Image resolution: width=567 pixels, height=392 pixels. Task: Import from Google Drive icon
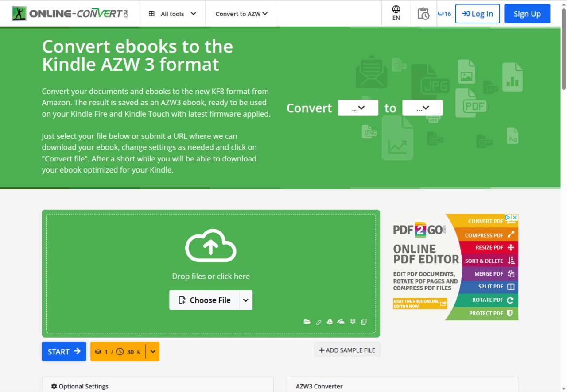pyautogui.click(x=330, y=322)
